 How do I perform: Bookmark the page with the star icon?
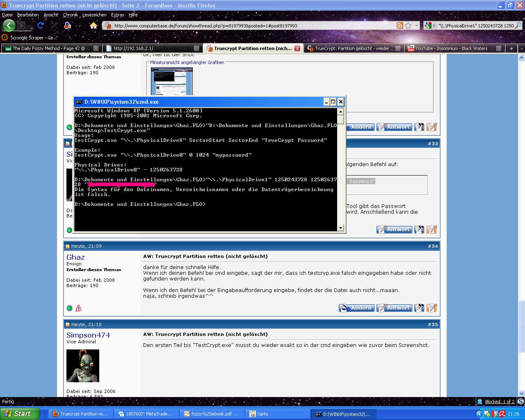pos(408,25)
